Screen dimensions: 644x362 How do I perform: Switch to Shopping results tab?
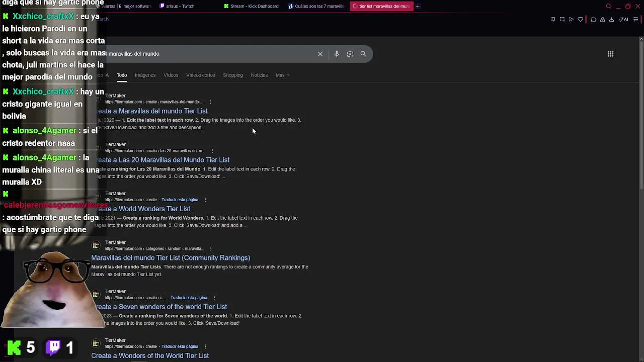pos(233,75)
